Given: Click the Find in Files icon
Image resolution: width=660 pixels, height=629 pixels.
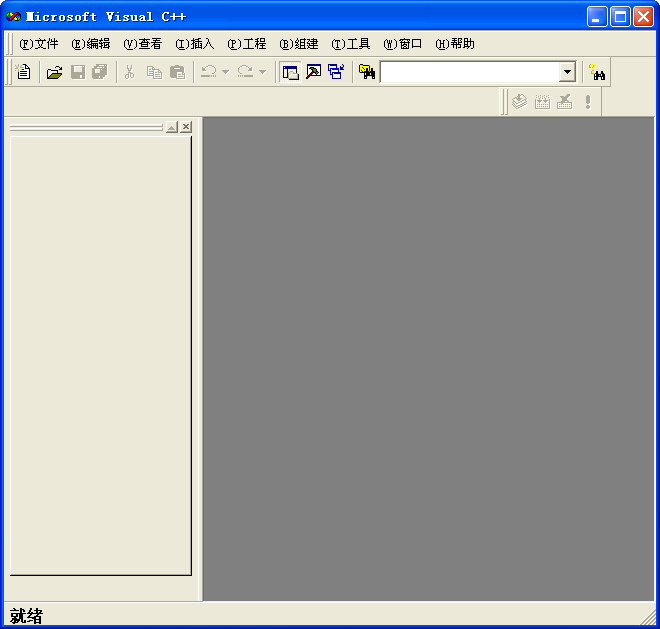Looking at the screenshot, I should point(367,72).
